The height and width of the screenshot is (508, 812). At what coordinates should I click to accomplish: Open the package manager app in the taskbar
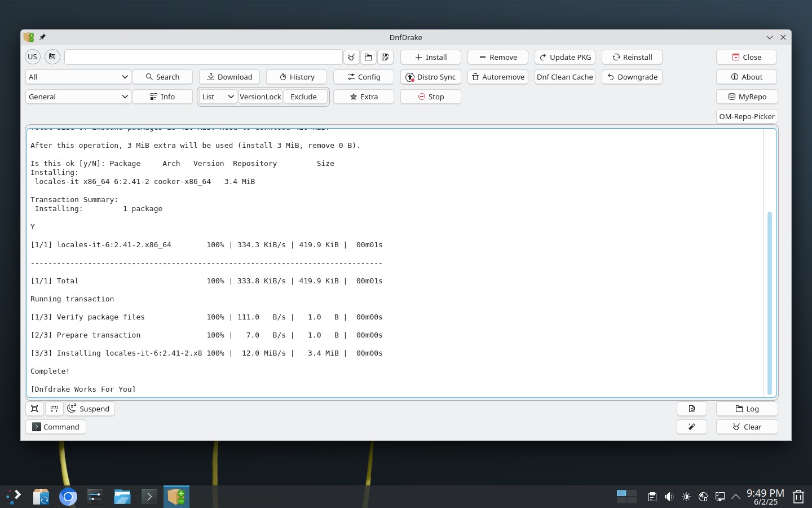[x=176, y=497]
